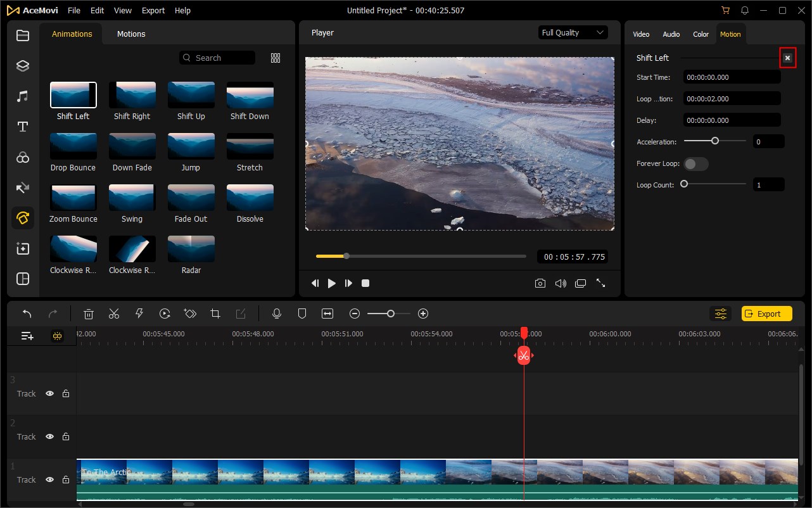Delete selected clip with trash icon

tap(89, 314)
